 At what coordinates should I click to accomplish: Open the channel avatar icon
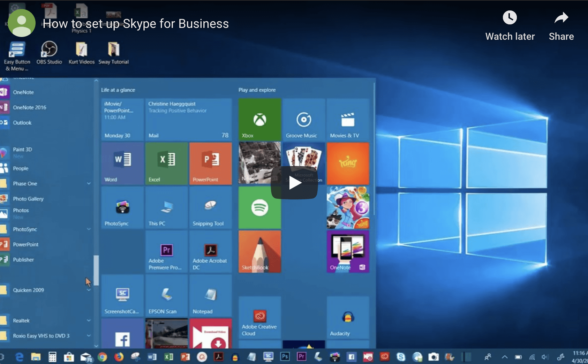(22, 23)
